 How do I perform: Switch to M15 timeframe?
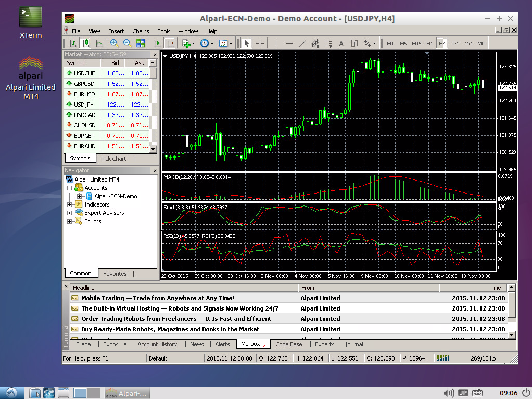(416, 43)
